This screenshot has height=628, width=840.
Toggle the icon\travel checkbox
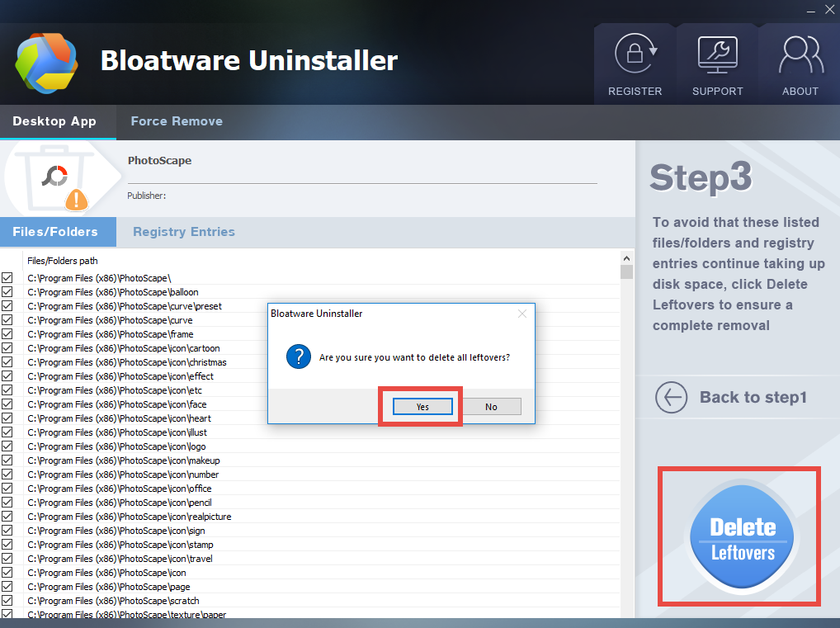click(7, 559)
